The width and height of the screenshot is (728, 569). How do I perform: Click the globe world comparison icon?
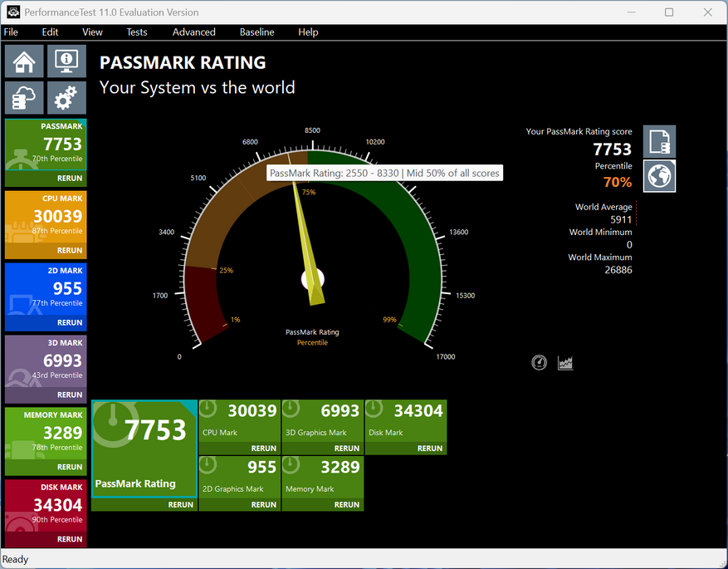659,176
